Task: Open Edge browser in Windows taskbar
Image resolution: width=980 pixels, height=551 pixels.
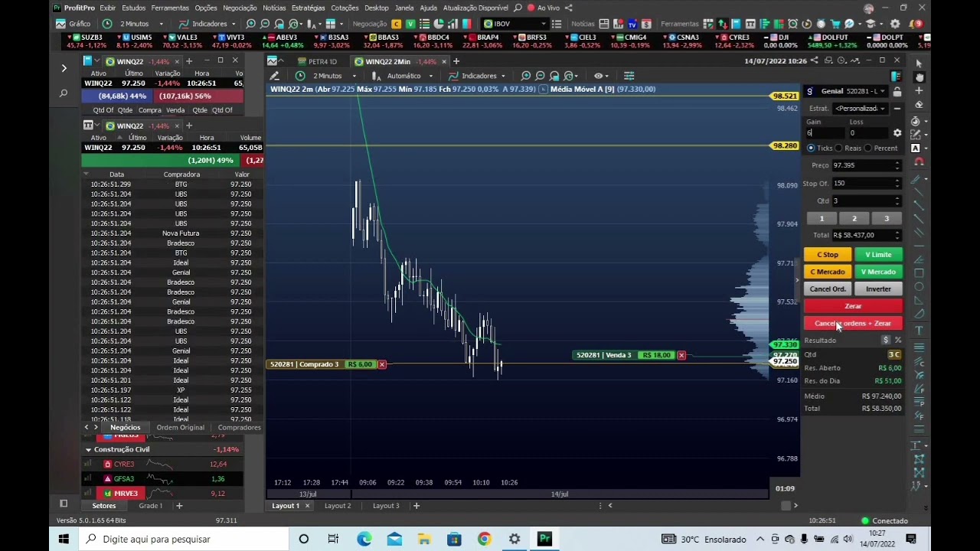Action: 364,539
